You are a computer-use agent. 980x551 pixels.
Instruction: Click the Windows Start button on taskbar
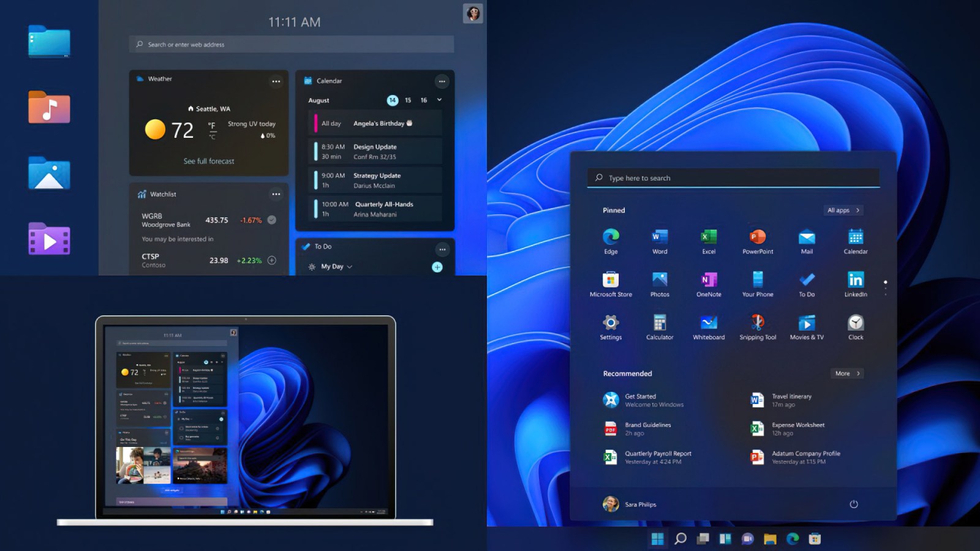click(x=657, y=539)
